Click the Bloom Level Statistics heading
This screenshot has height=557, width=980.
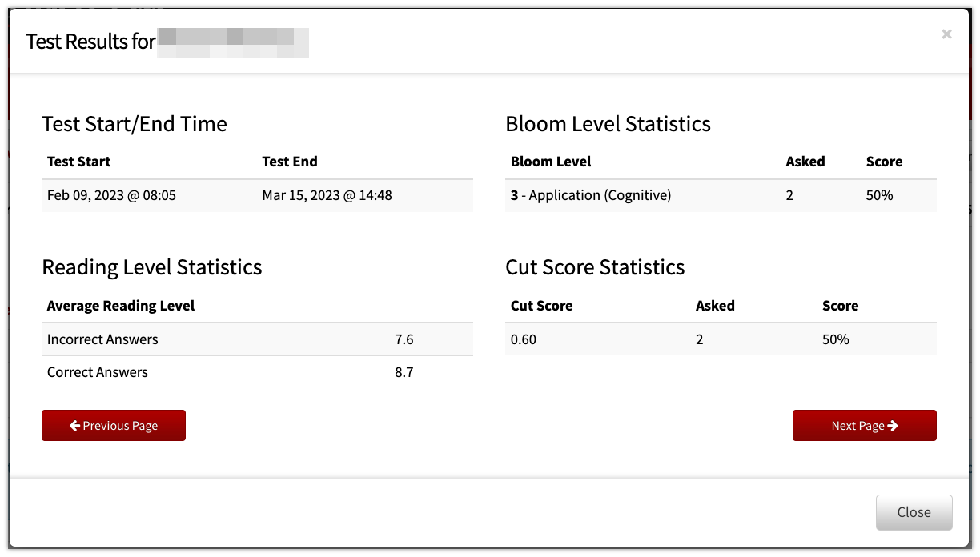(x=608, y=124)
